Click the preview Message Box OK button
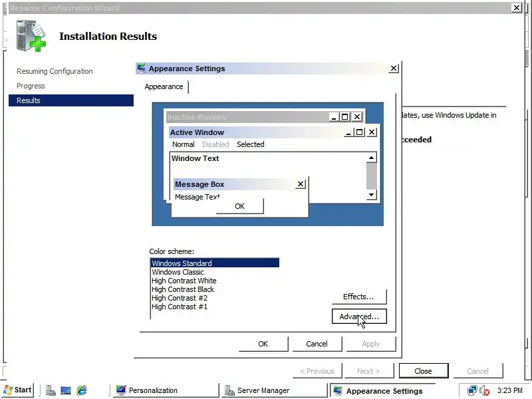The image size is (532, 399). 239,206
